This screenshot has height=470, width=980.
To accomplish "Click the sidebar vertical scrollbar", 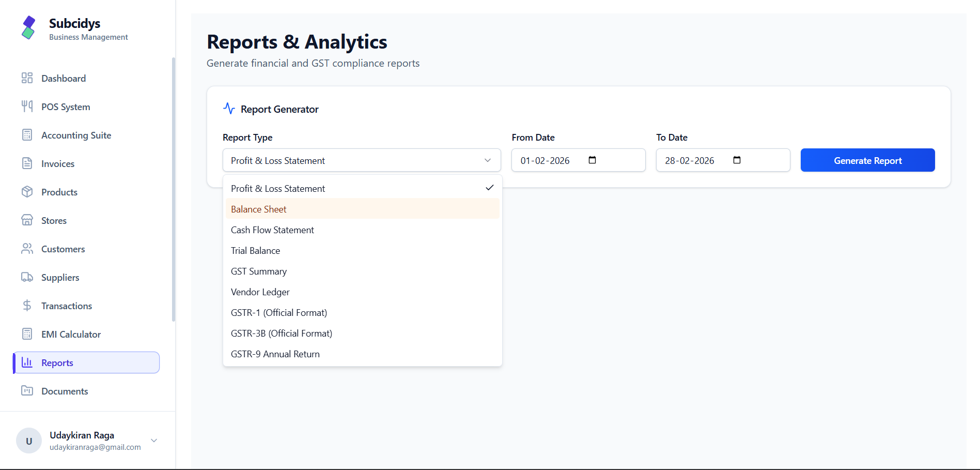I will point(174,189).
